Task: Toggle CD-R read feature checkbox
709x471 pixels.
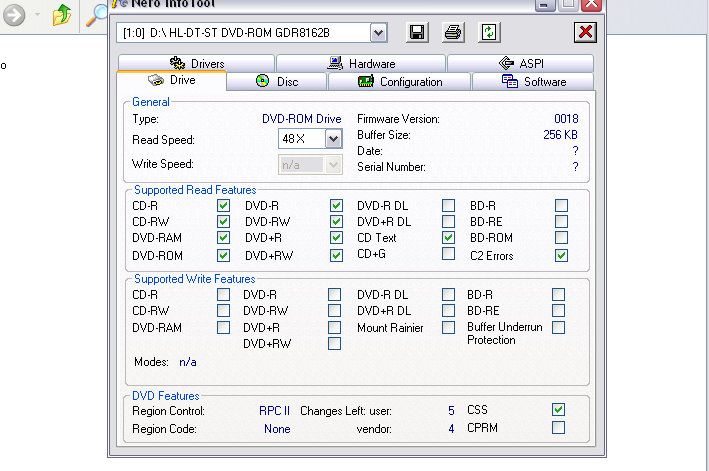Action: click(223, 206)
